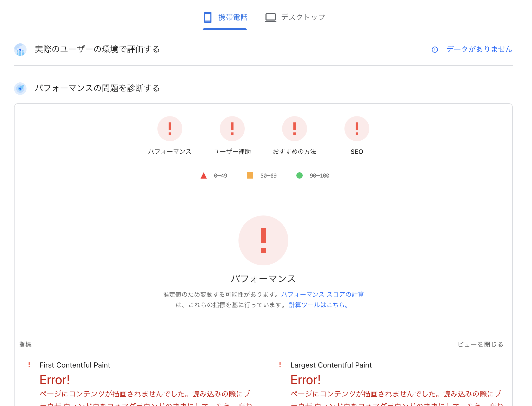Click the SEO category label

[x=357, y=152]
